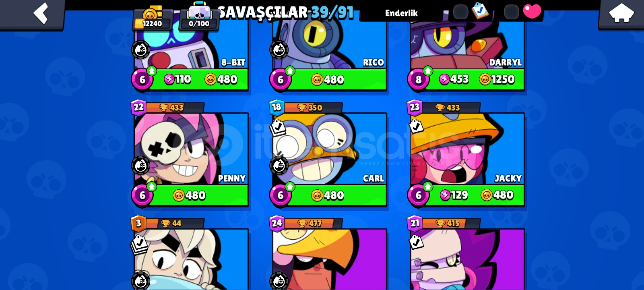Image resolution: width=644 pixels, height=290 pixels.
Task: Click the quest checklist icon on Jacky's card
Action: [416, 126]
